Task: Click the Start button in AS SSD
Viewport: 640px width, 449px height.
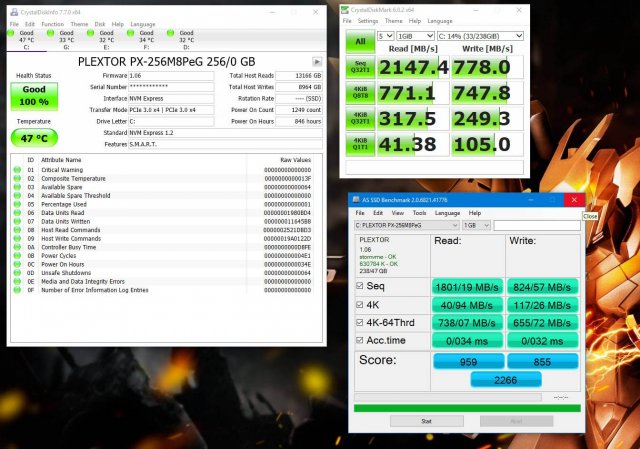Action: click(x=426, y=421)
